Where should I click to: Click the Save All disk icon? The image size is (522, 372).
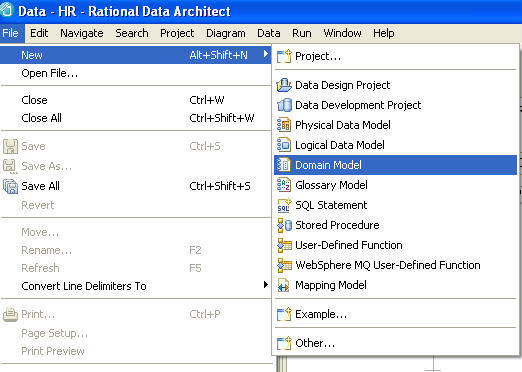pos(10,186)
